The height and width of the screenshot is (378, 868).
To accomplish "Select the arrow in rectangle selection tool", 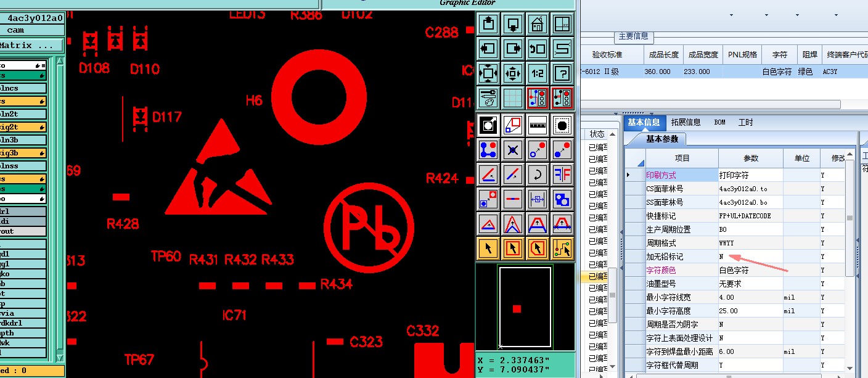I will [x=513, y=248].
